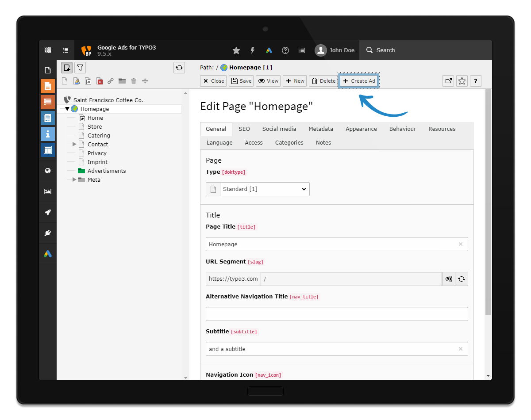This screenshot has height=420, width=531.
Task: Click the Close button
Action: pyautogui.click(x=213, y=81)
